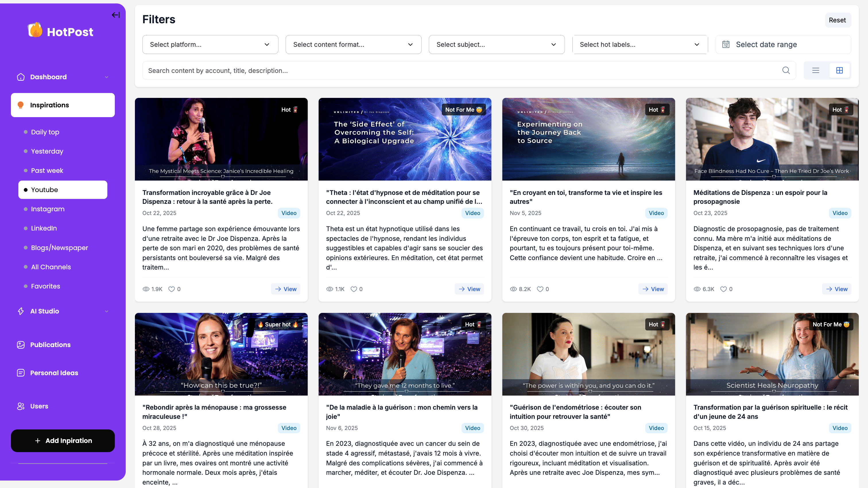Switch to list view layout
868x488 pixels.
815,70
